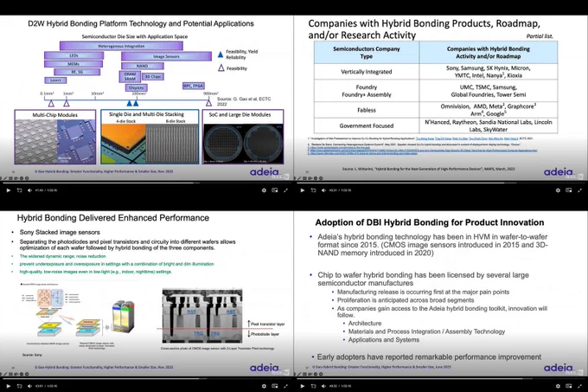Viewport: 588px width, 392px height.
Task: Click the CMOS sensor cross-section photo
Action: (202, 316)
